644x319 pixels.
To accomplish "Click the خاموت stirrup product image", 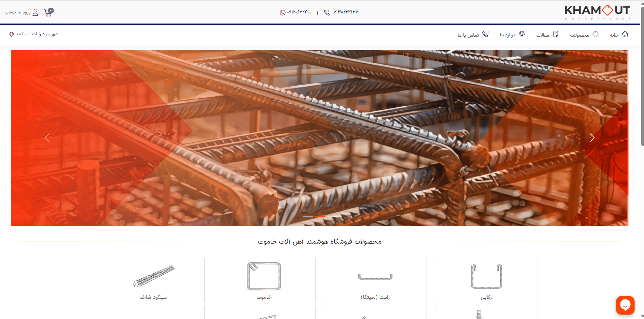I will [264, 276].
